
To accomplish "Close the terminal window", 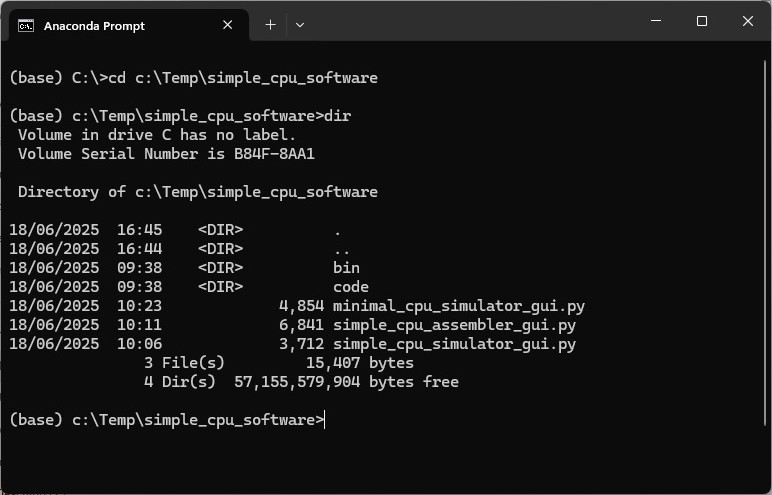I will 748,22.
